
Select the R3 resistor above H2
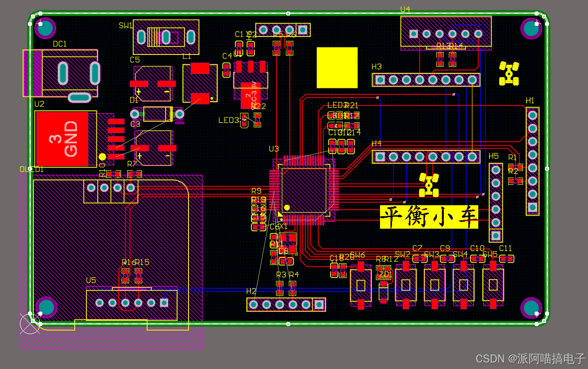[279, 288]
